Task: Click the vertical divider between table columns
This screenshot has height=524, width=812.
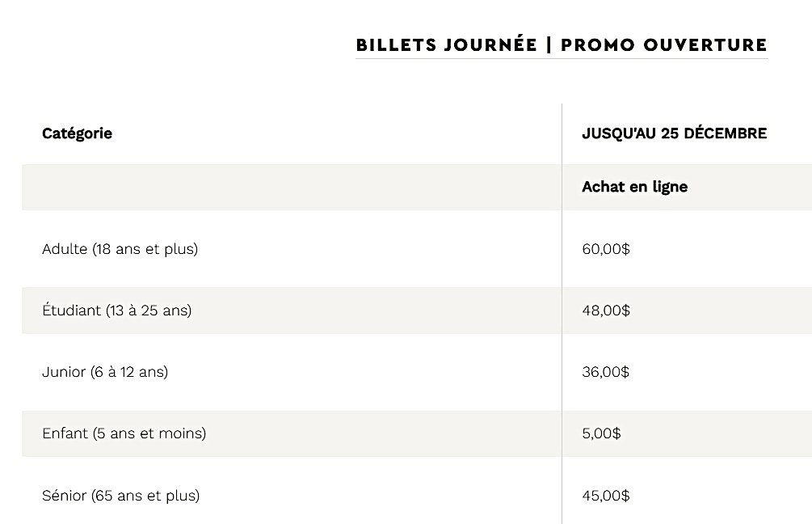Action: tap(562, 340)
